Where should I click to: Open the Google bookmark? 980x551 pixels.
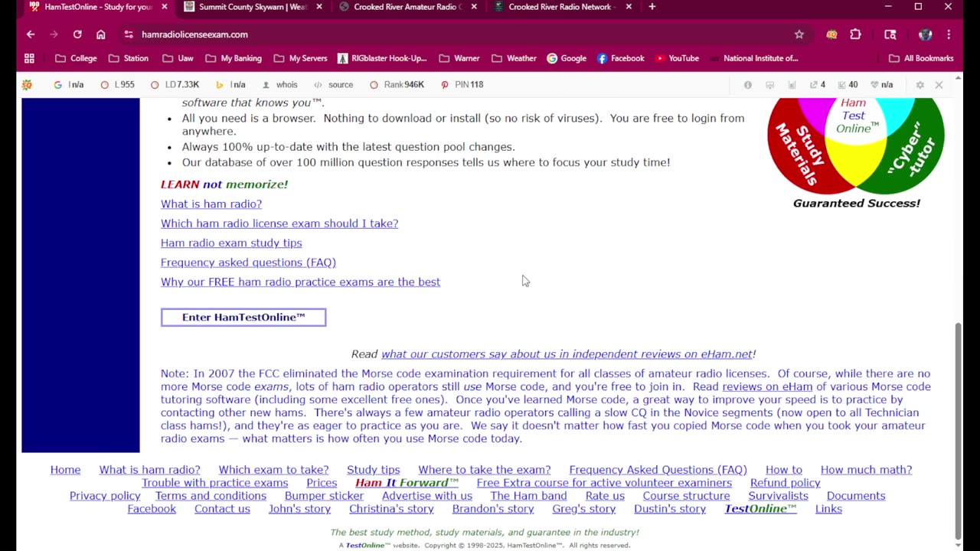click(566, 58)
